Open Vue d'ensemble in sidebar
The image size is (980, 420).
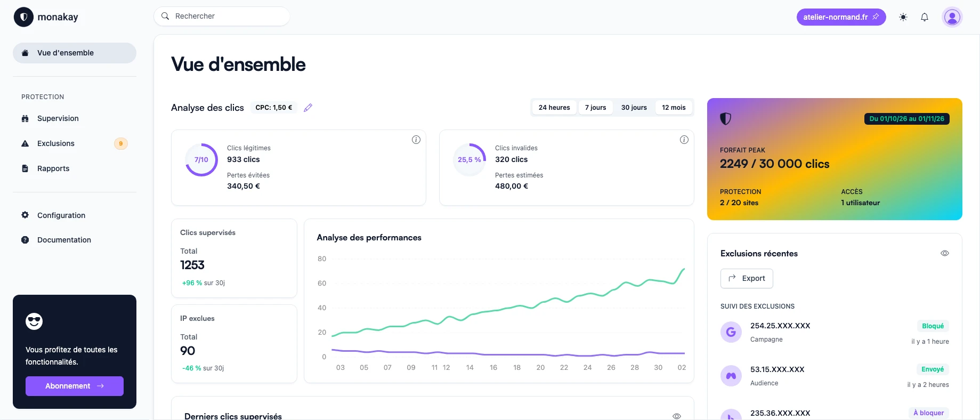click(75, 53)
